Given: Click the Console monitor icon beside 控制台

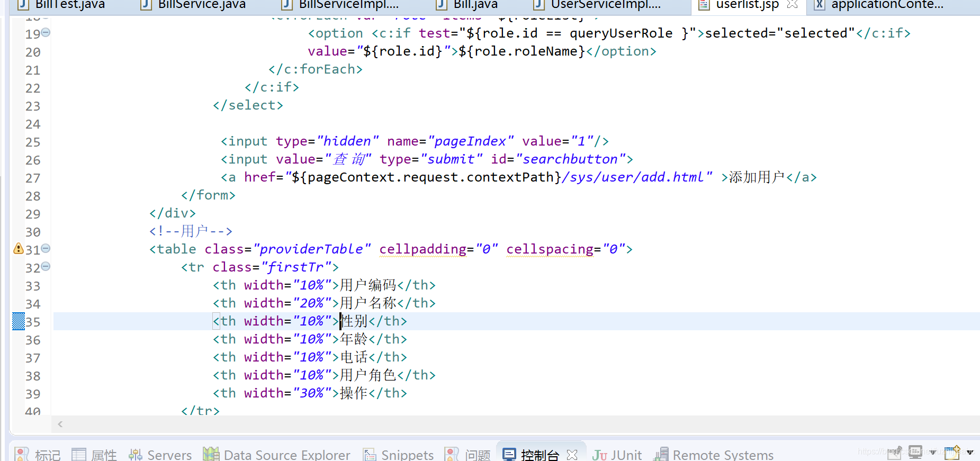Looking at the screenshot, I should 509,454.
